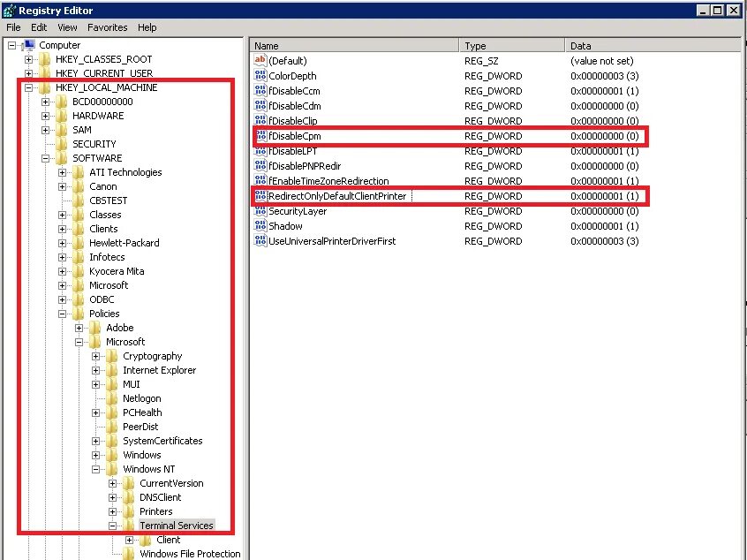Click the Registry Editor title bar icon
The image size is (747, 560).
10,11
